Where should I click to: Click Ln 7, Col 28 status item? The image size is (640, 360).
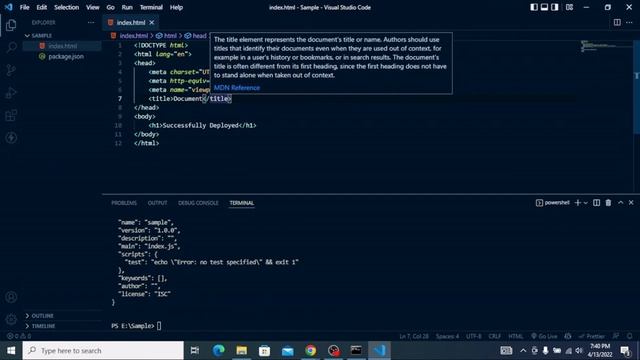414,336
